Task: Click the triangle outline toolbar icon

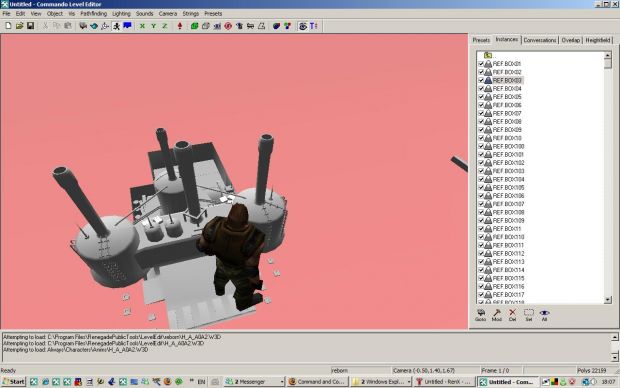Action: (262, 26)
